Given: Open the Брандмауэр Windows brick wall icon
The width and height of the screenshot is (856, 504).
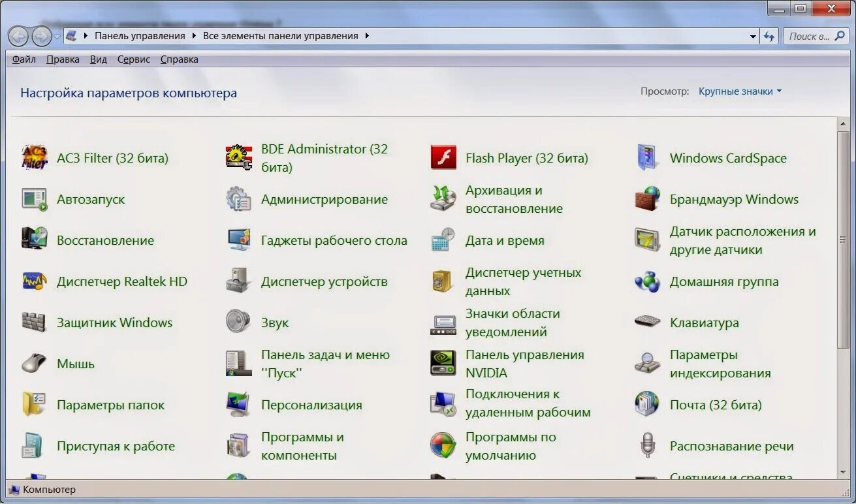Looking at the screenshot, I should click(x=647, y=199).
